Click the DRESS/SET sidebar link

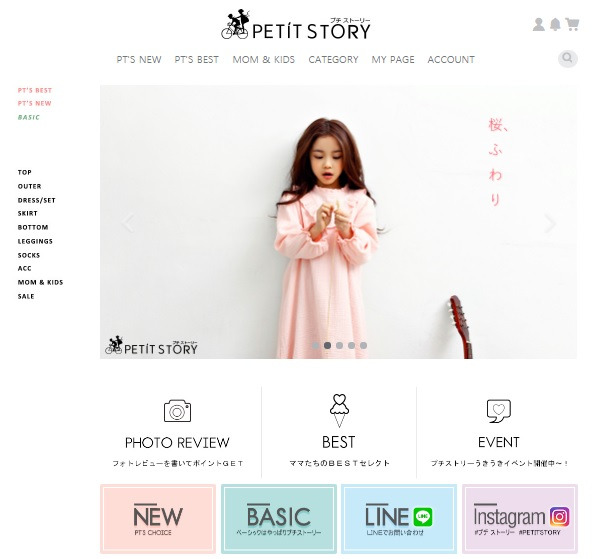[37, 200]
